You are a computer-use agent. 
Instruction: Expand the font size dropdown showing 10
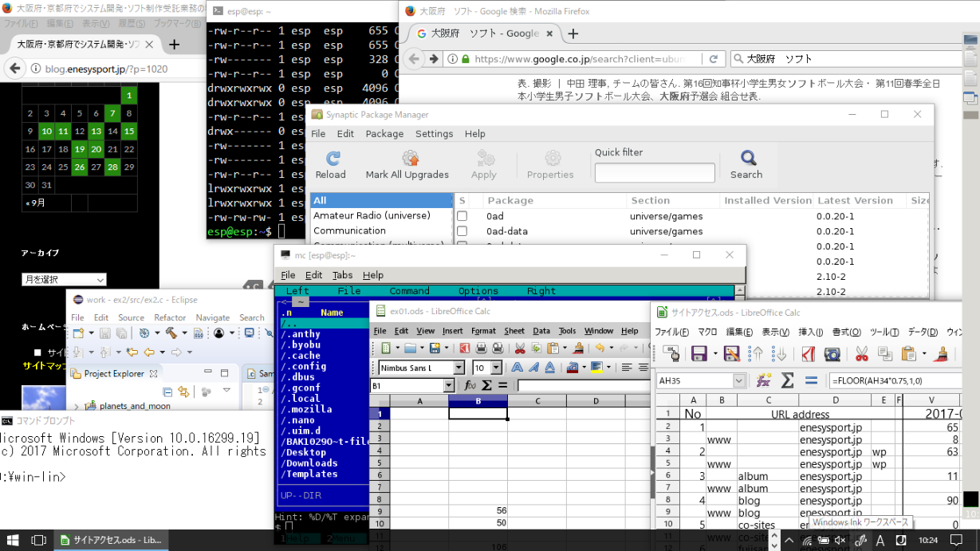click(x=496, y=368)
